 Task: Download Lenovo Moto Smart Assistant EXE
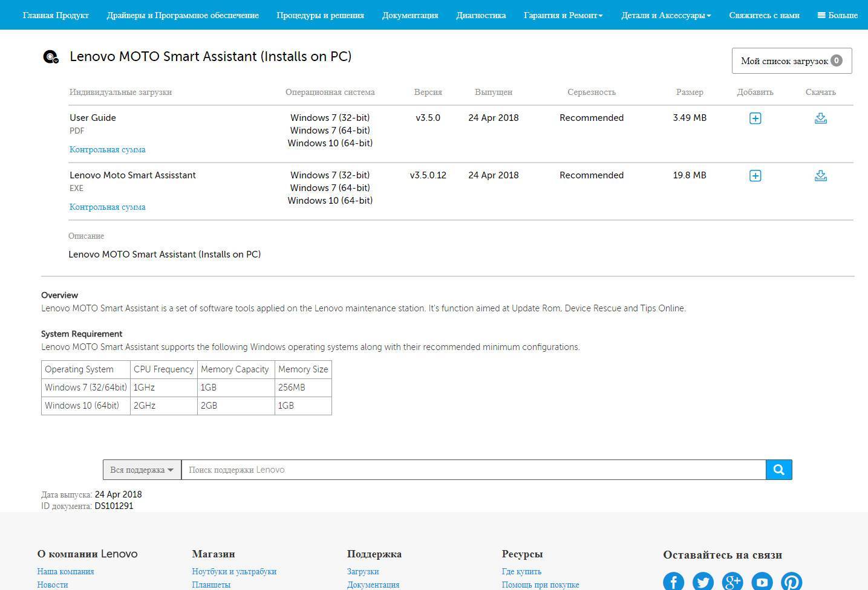click(820, 176)
